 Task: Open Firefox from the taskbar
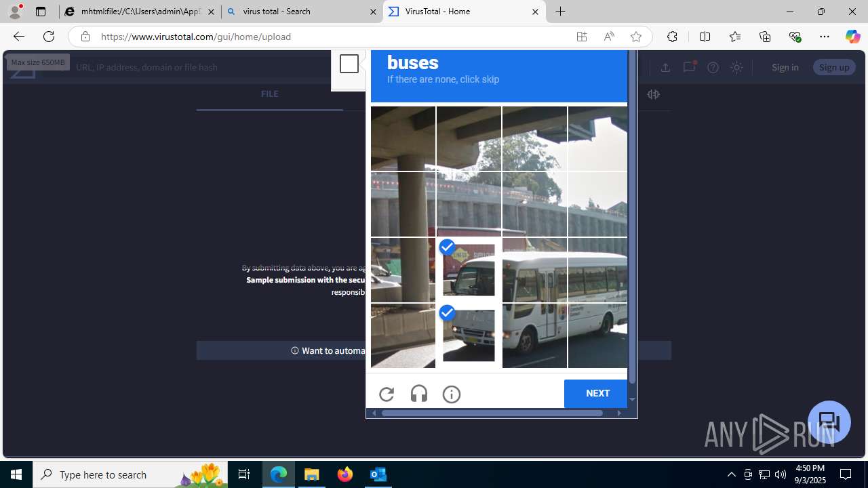[x=345, y=474]
